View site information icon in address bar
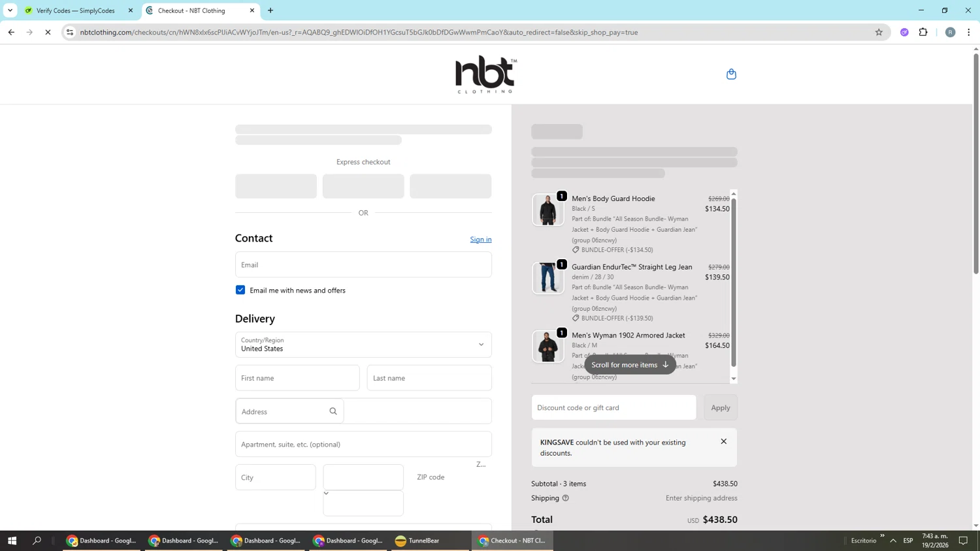 click(x=70, y=32)
